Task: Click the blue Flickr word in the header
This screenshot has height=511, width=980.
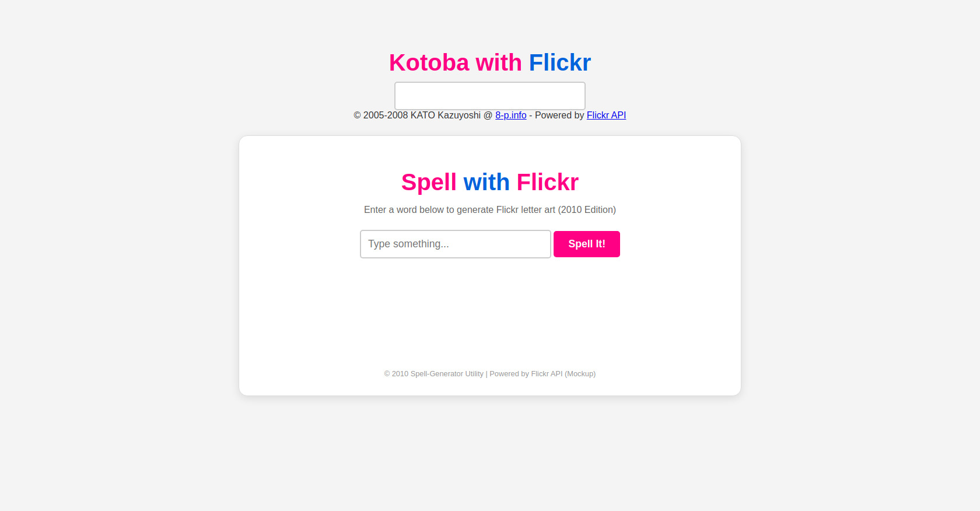Action: pos(559,62)
